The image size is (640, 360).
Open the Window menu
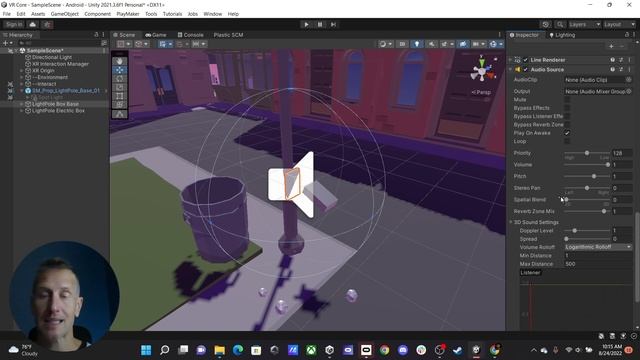click(x=213, y=14)
